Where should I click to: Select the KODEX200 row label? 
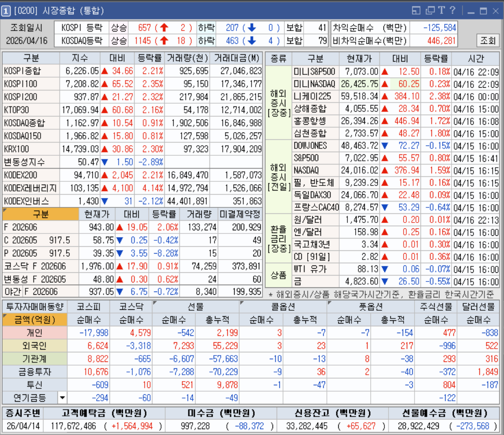[x=31, y=175]
